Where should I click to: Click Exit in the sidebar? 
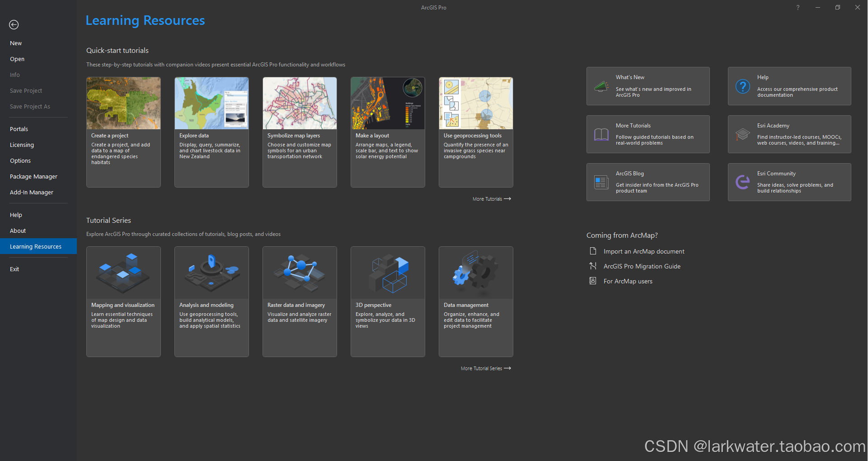(38, 269)
